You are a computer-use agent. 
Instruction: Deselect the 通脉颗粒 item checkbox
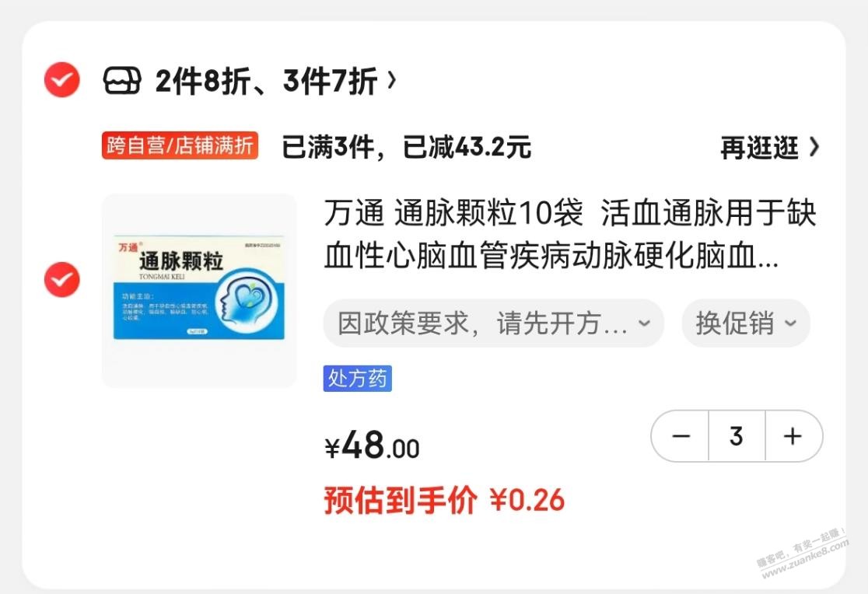[x=62, y=279]
